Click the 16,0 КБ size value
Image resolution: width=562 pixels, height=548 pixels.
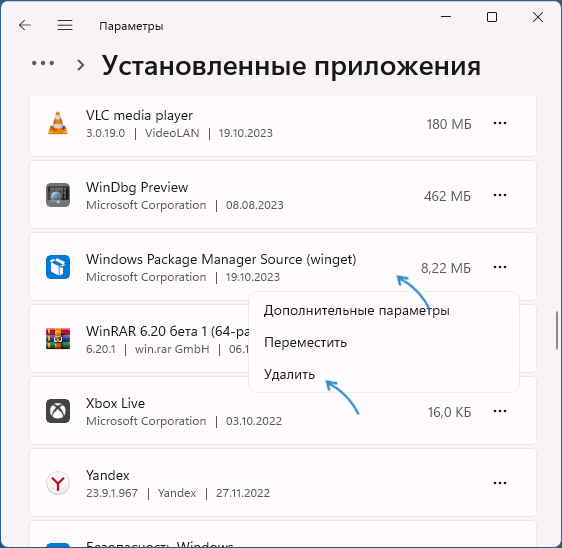(x=449, y=413)
